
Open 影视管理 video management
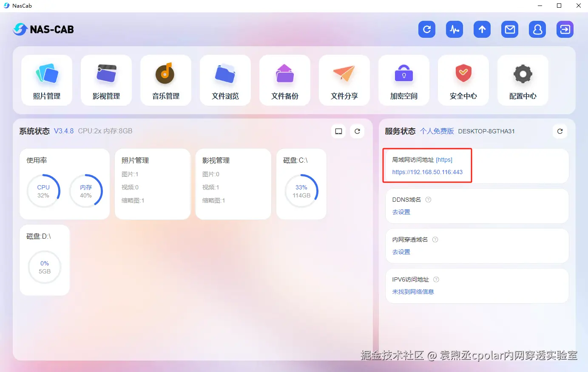click(x=106, y=80)
